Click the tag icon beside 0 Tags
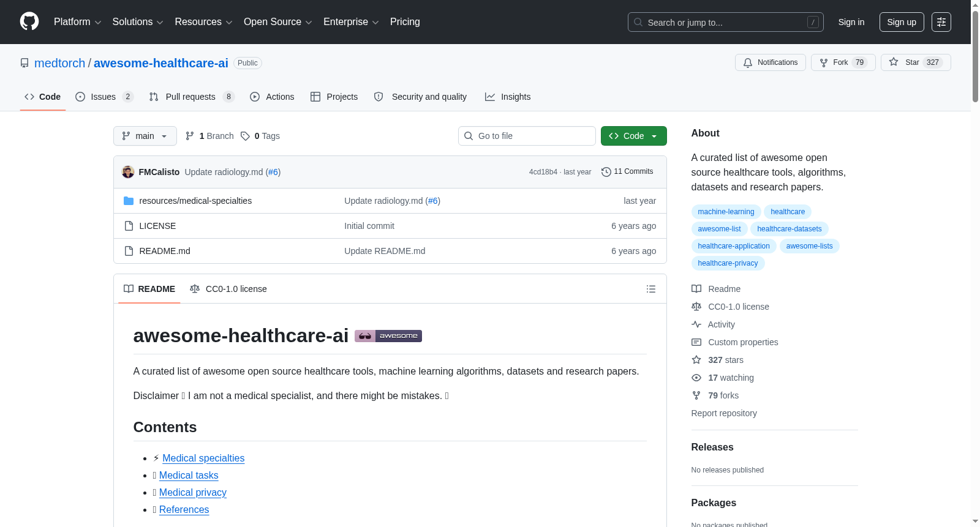This screenshot has height=527, width=980. [245, 136]
